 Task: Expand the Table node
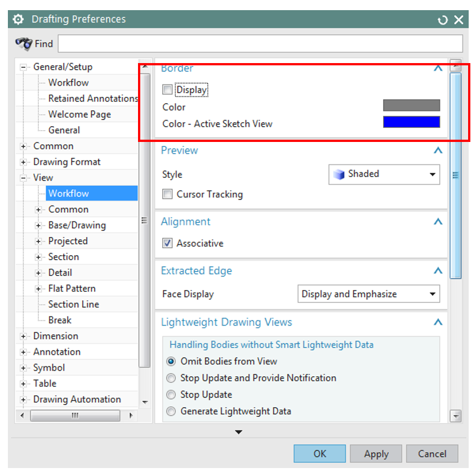23,384
